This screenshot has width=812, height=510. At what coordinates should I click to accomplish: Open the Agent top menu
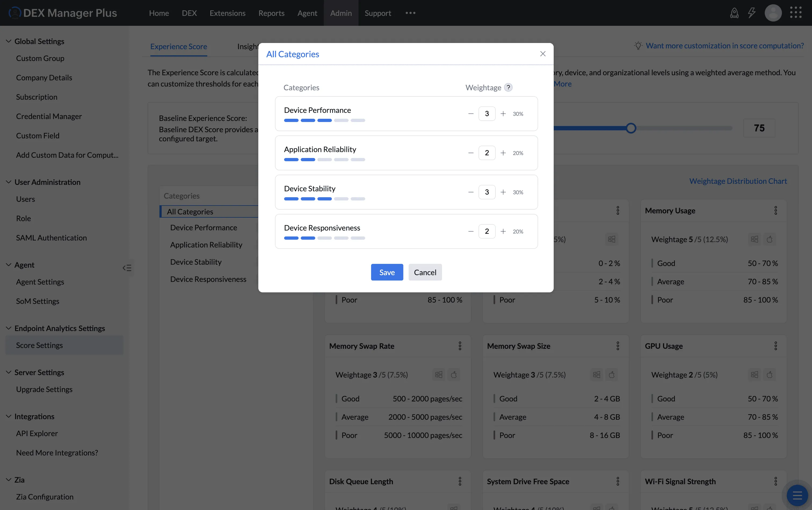tap(307, 13)
